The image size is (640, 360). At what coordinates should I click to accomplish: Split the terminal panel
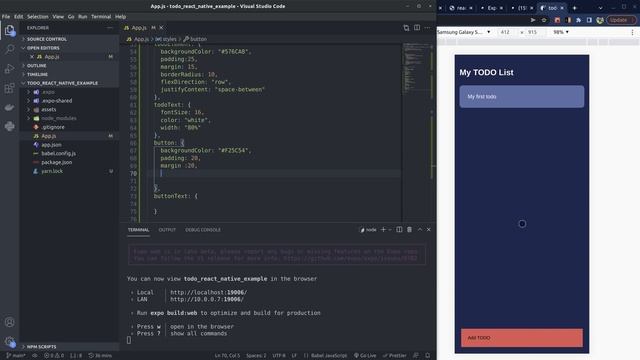(x=399, y=230)
